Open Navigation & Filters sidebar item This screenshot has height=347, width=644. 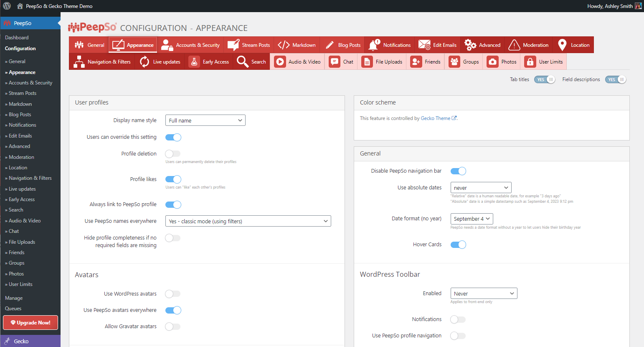30,178
